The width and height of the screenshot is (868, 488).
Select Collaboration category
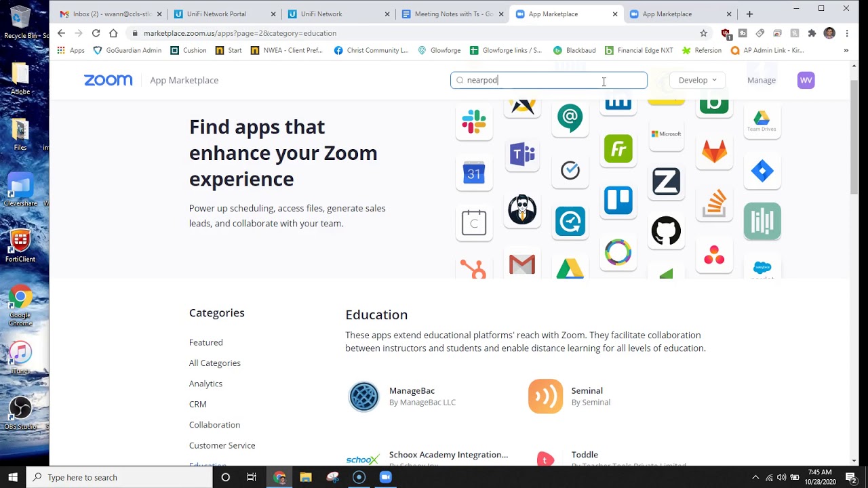click(x=214, y=424)
